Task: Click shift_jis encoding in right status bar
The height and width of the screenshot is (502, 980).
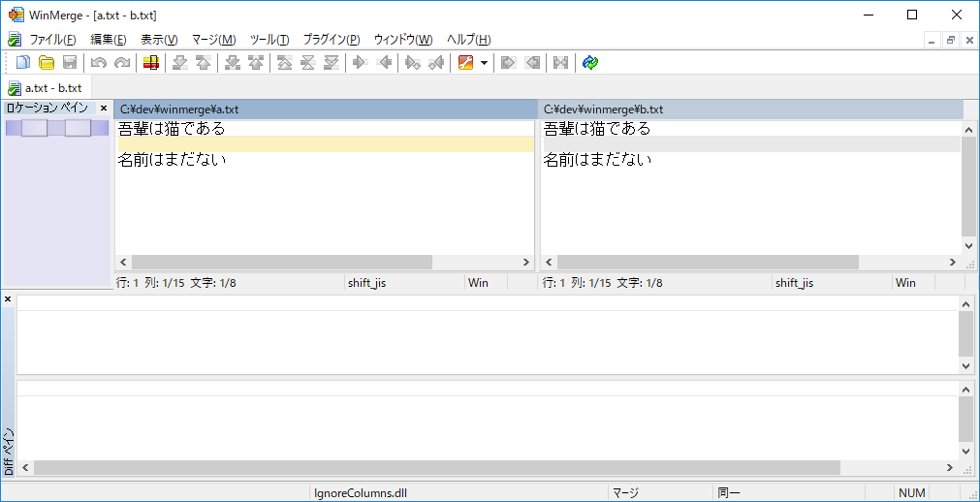Action: 795,283
